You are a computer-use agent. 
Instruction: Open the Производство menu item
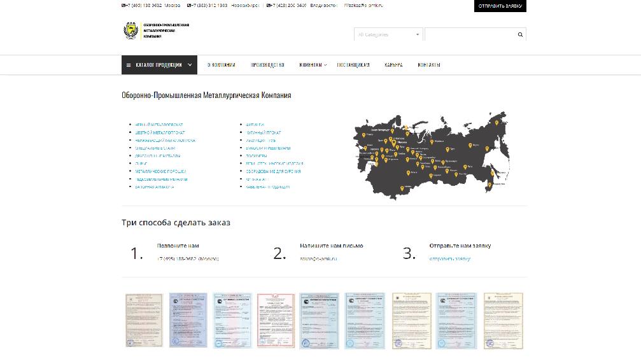coord(267,65)
